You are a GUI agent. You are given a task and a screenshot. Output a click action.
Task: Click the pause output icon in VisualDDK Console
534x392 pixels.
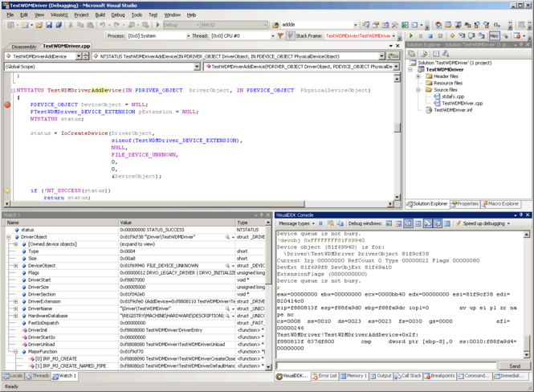[320, 223]
